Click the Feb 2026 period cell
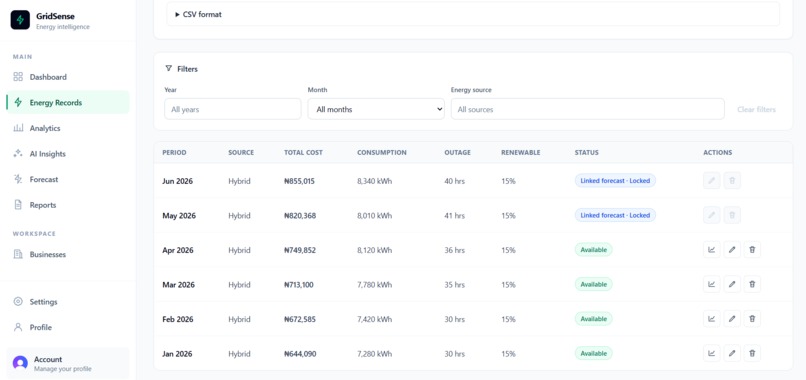 point(178,319)
